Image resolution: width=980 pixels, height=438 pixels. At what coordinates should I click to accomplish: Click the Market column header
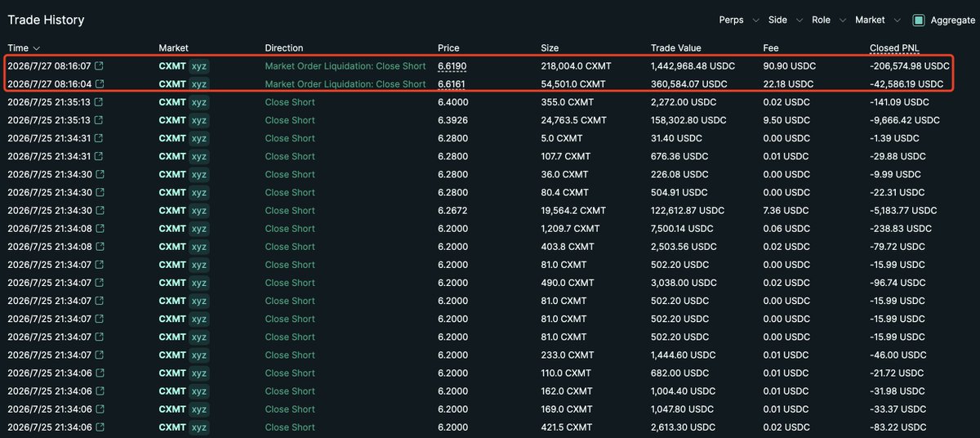173,48
